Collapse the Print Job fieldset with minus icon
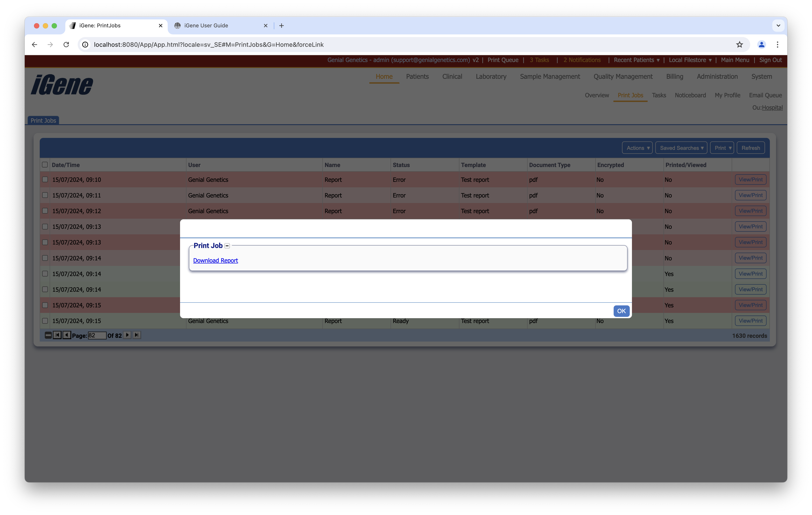 [227, 246]
